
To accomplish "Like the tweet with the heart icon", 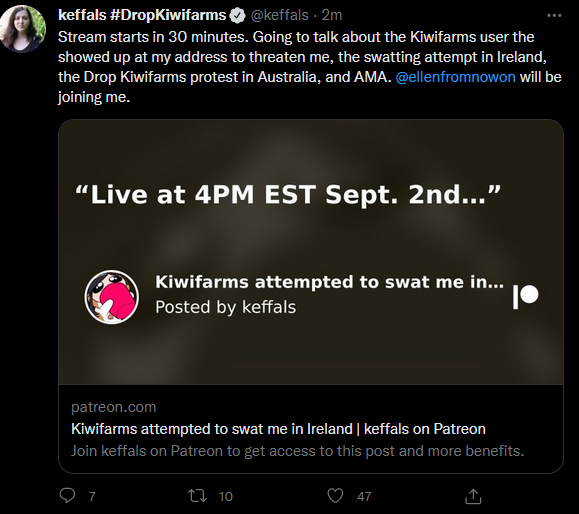I will [335, 496].
